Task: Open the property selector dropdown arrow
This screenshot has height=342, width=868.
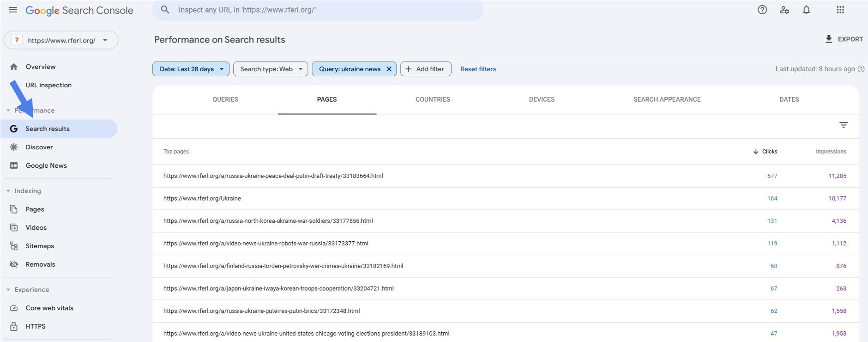Action: click(105, 40)
